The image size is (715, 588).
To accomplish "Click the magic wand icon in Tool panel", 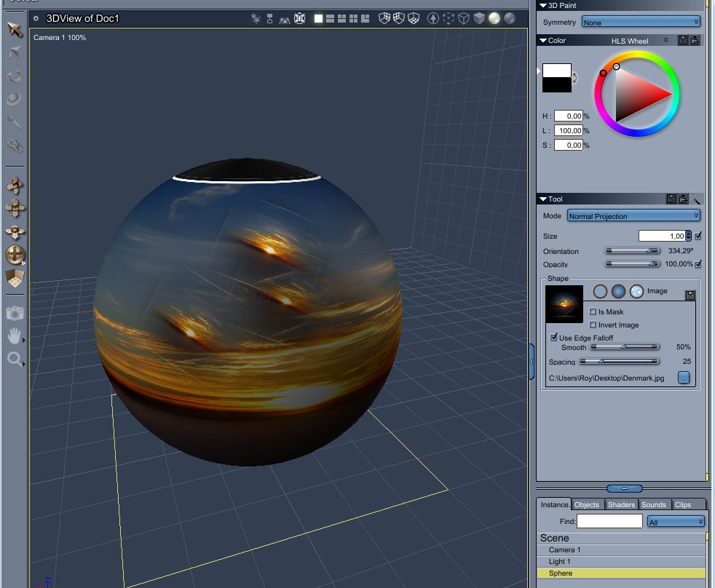I will pyautogui.click(x=695, y=199).
